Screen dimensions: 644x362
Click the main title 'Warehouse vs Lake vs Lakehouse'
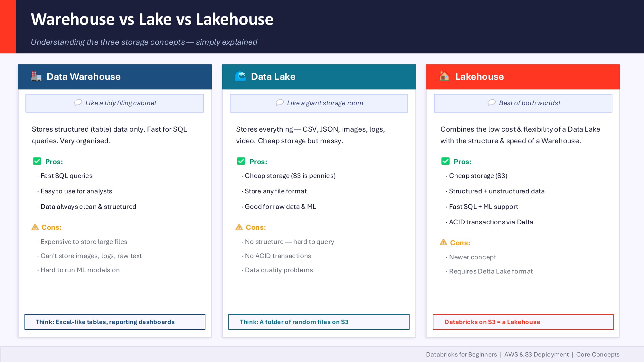[152, 19]
